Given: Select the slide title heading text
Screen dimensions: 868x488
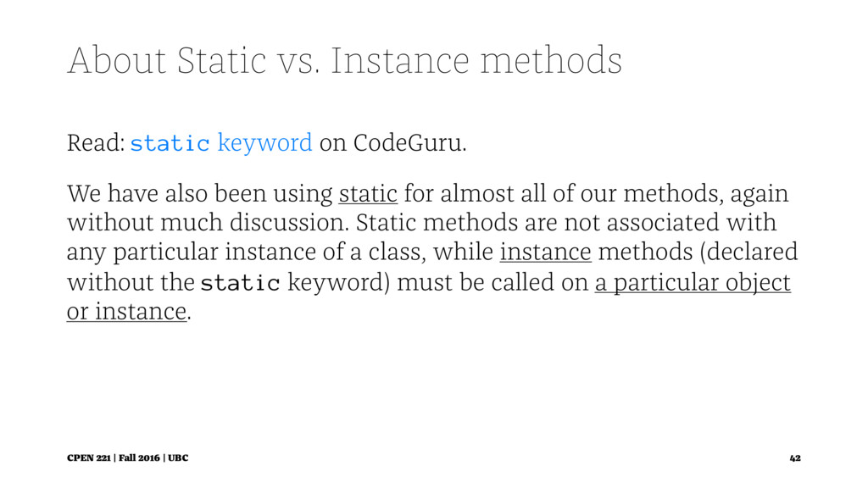Looking at the screenshot, I should point(344,60).
